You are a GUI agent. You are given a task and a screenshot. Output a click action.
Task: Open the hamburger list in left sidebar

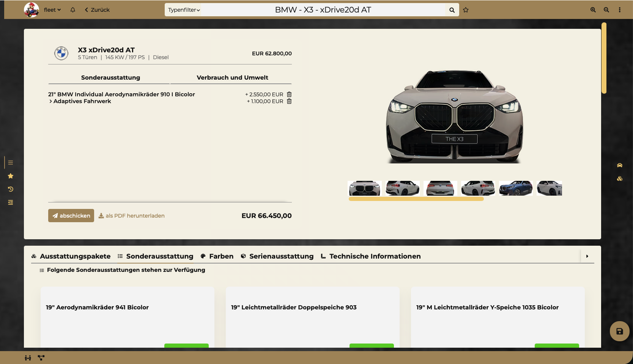point(11,163)
